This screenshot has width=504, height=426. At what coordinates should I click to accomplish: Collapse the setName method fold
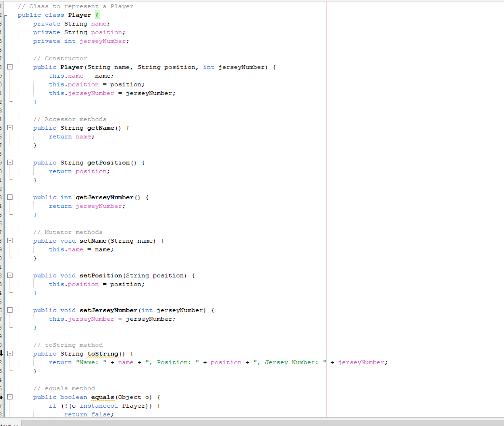pos(10,241)
